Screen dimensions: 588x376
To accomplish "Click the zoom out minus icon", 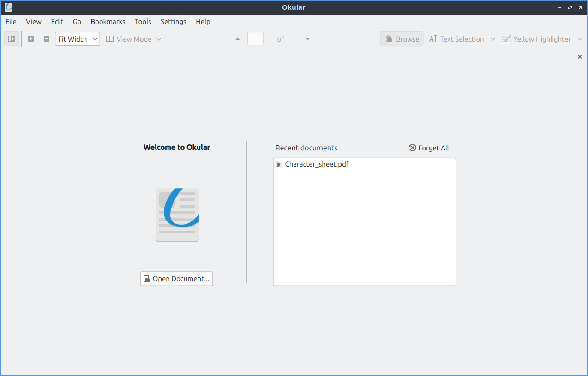I will (x=47, y=39).
